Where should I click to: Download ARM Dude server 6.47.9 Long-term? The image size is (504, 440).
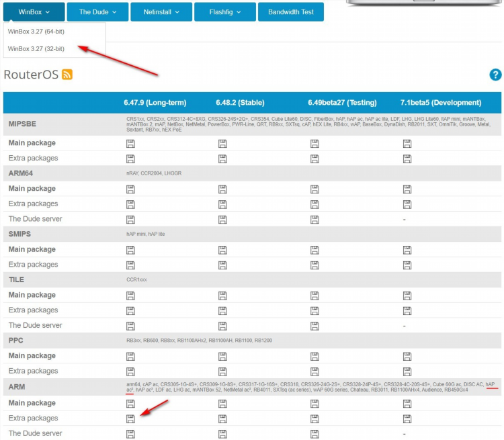(x=130, y=434)
